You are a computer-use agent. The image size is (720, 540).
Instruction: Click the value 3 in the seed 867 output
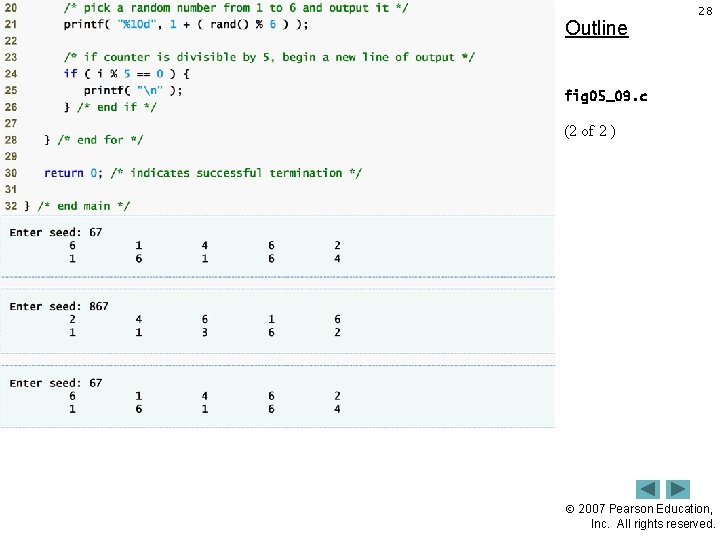205,332
